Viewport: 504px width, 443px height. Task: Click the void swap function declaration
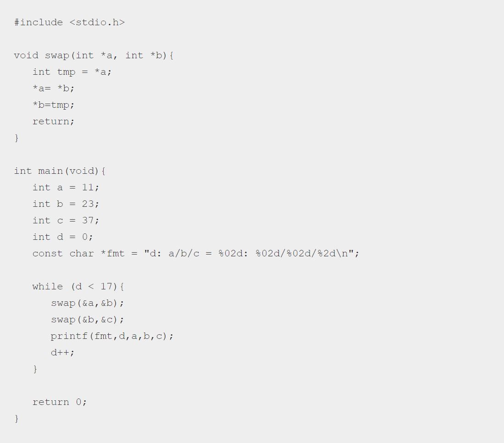[94, 55]
